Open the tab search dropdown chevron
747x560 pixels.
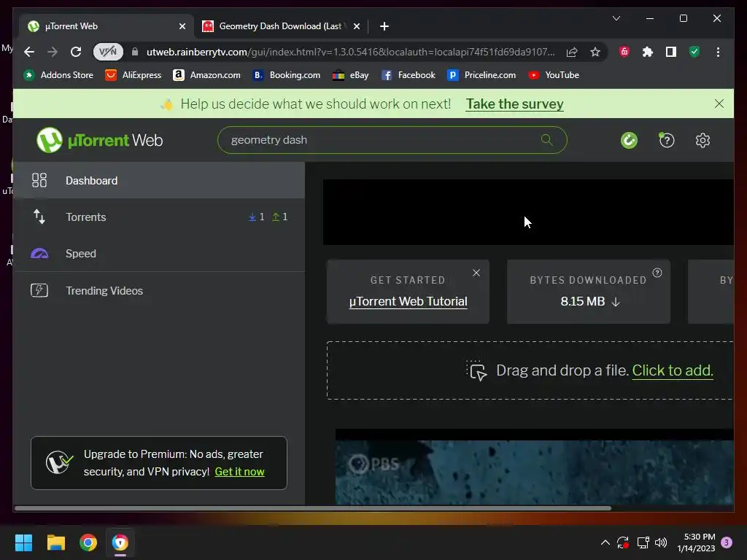(616, 18)
